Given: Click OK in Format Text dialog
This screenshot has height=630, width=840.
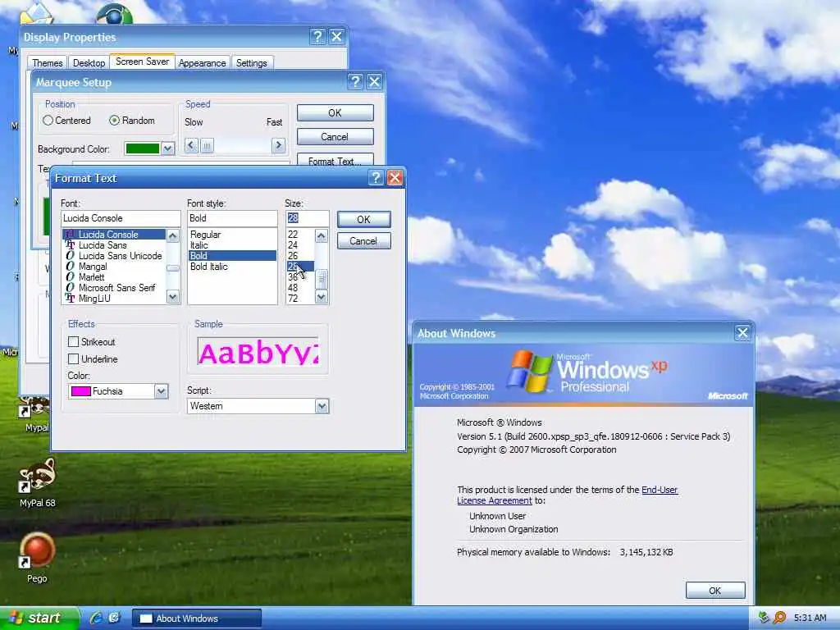Looking at the screenshot, I should coord(363,219).
